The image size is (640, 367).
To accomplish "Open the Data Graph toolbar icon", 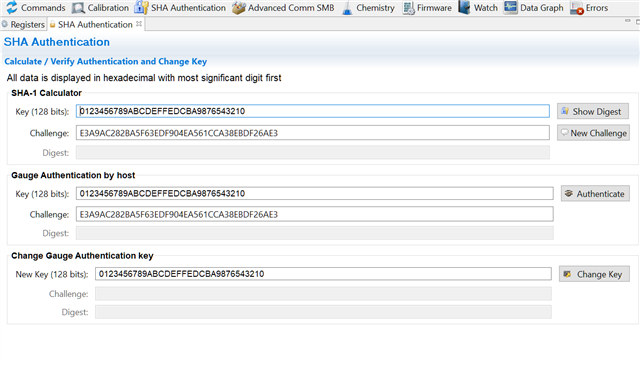I will pyautogui.click(x=510, y=7).
